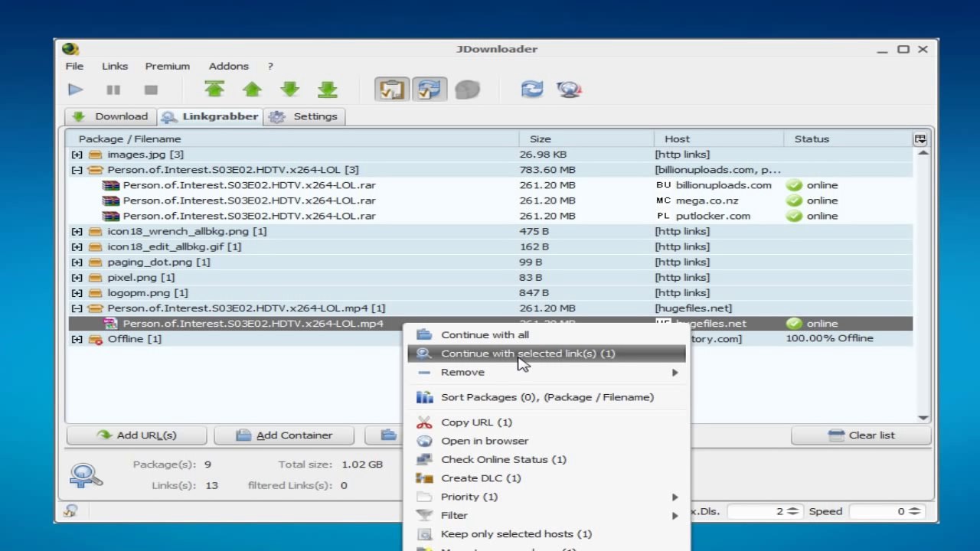This screenshot has height=551, width=980.
Task: Expand the logopm.png package
Action: pyautogui.click(x=77, y=292)
